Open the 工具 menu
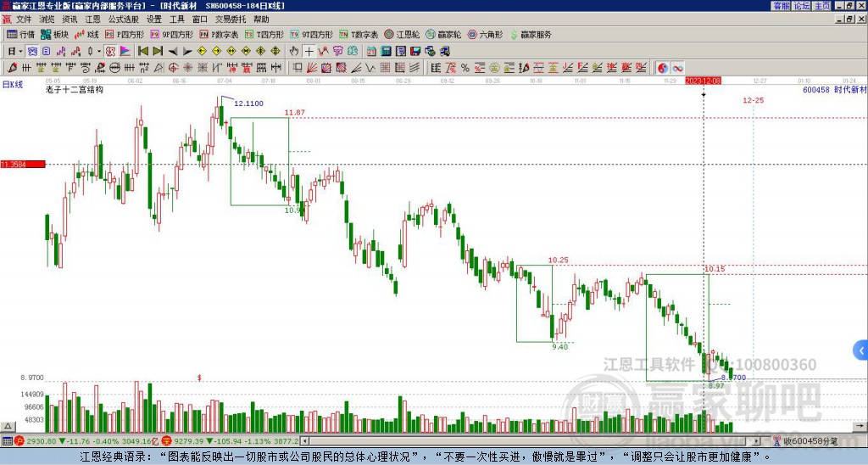868x465 pixels. coord(176,20)
